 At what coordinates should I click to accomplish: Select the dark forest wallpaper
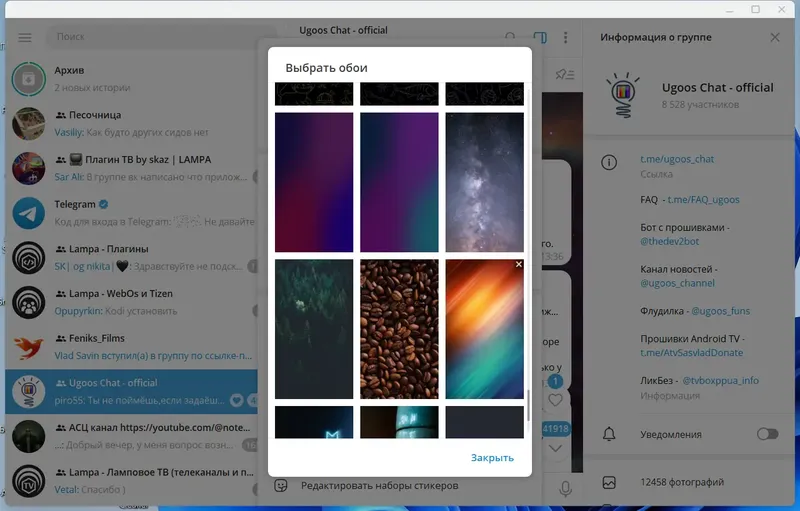(x=314, y=329)
